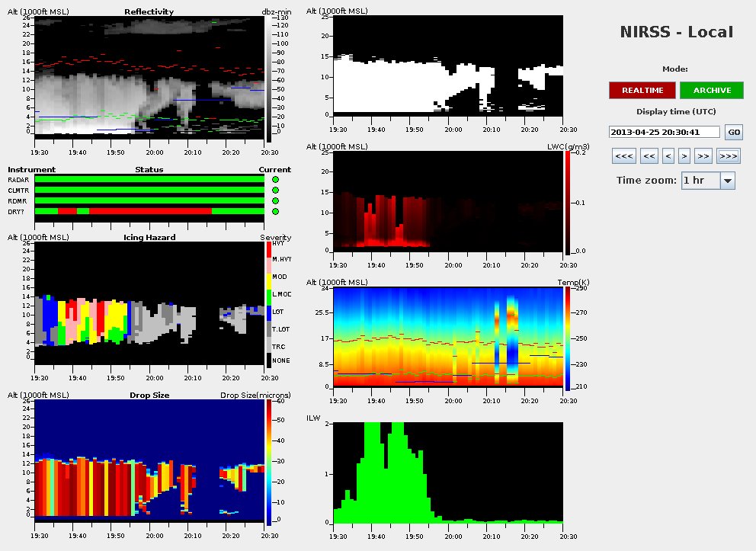
Task: Click the CLMTR current status indicator
Action: click(275, 190)
